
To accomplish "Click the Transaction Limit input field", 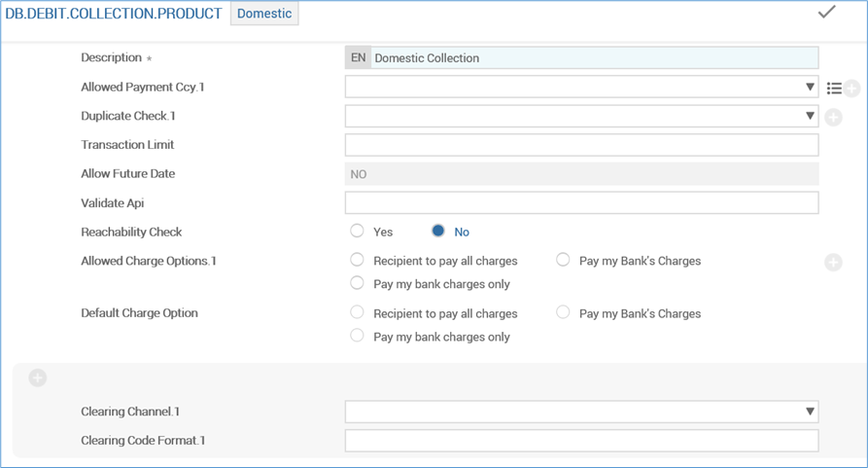I will click(581, 145).
